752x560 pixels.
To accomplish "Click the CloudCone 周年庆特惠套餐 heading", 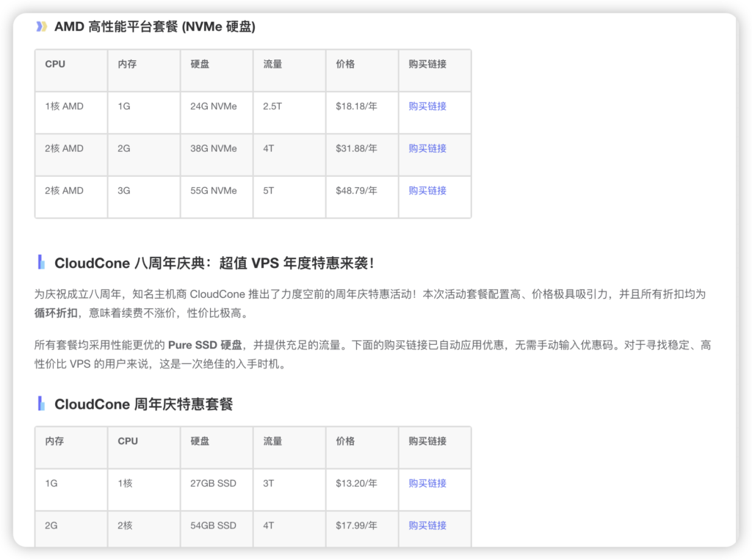I will (x=143, y=404).
